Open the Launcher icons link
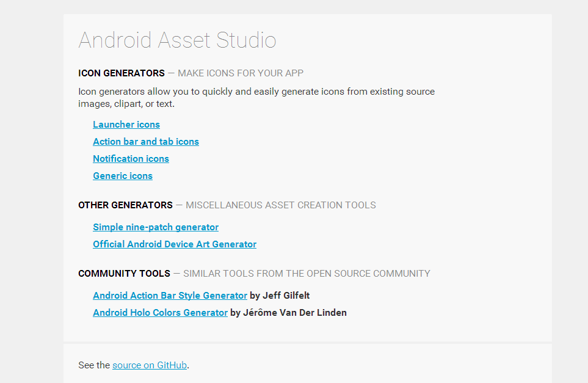588x383 pixels. [x=126, y=125]
